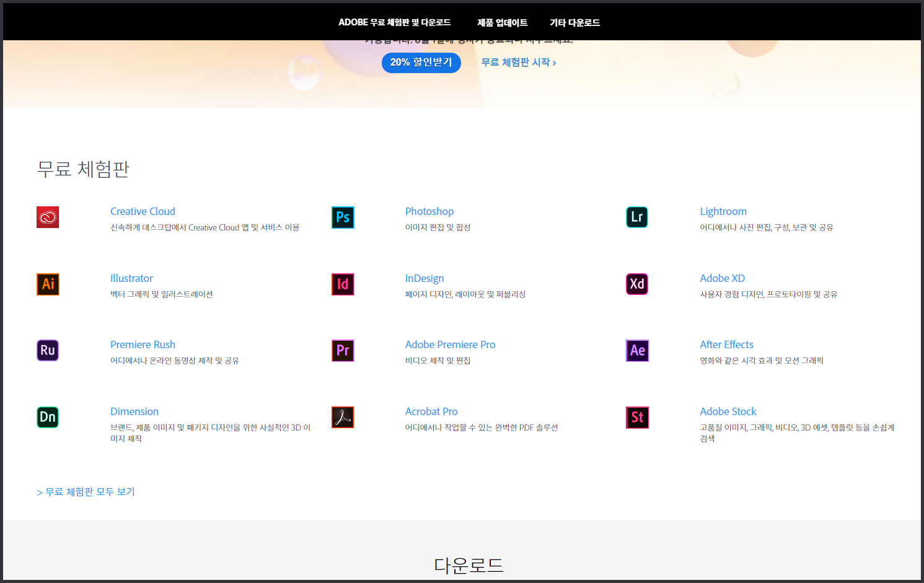Click description '벡터 그래픽 및 일러스트레이션'

(x=162, y=294)
